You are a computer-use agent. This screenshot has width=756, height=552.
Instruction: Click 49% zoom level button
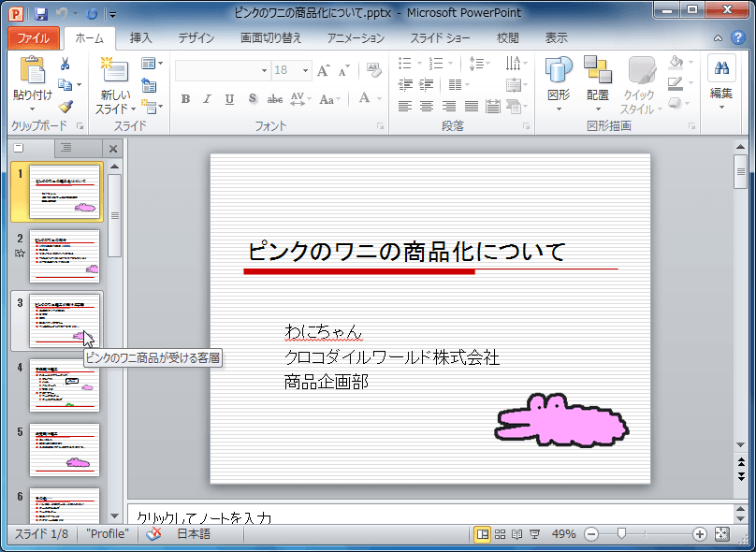coord(563,533)
